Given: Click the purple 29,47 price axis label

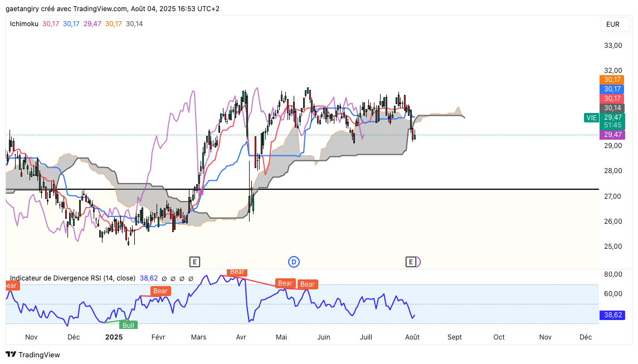Looking at the screenshot, I should point(612,135).
